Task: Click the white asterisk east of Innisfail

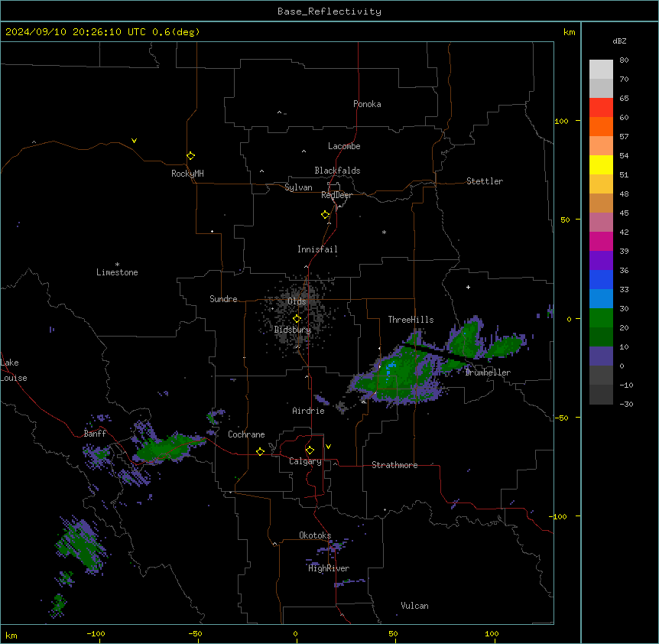Action: (384, 232)
